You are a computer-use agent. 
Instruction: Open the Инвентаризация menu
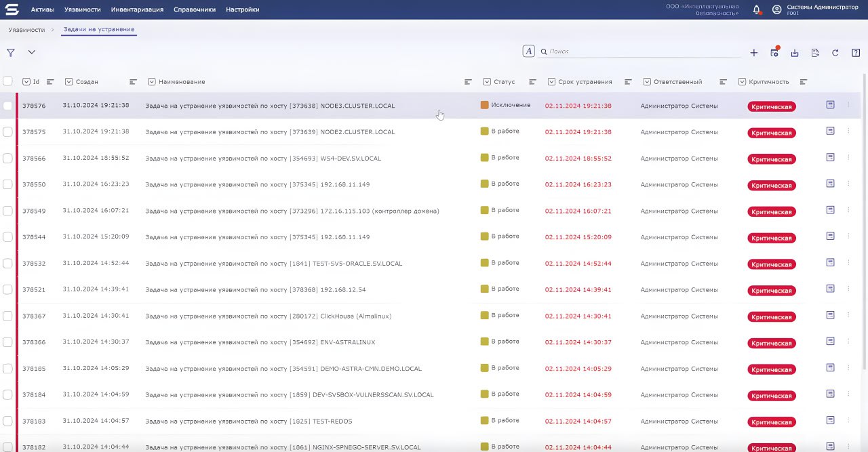(137, 9)
